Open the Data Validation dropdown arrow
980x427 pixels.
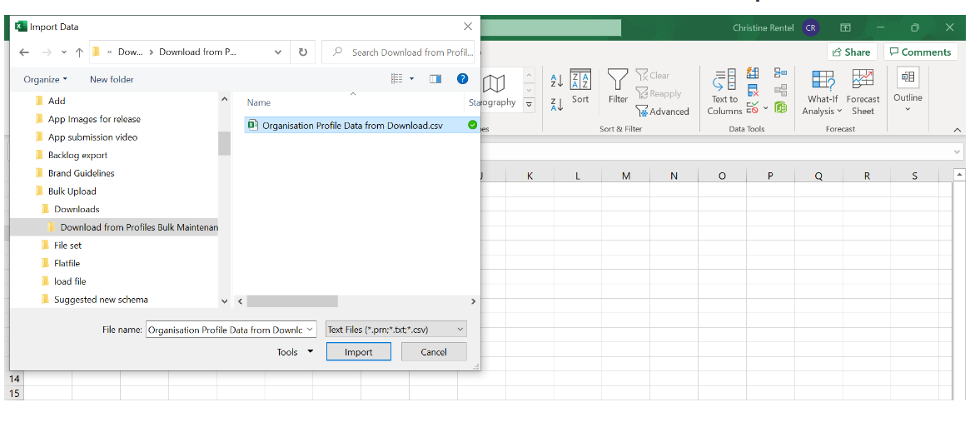[x=766, y=108]
